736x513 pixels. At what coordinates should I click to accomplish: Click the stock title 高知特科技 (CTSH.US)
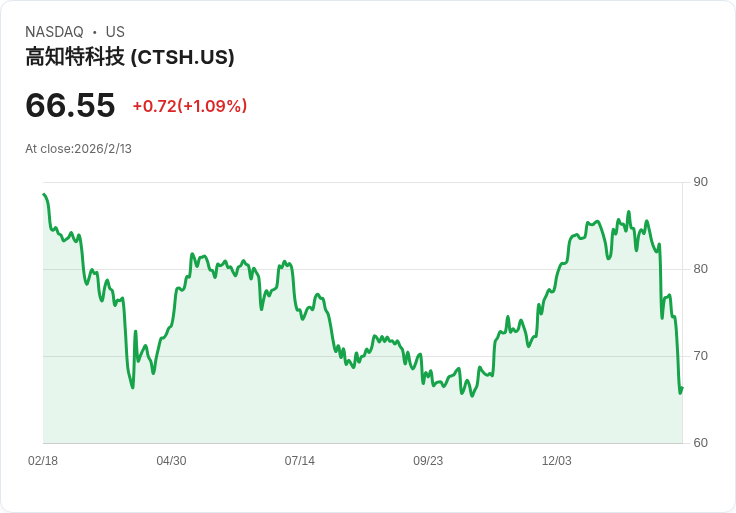[130, 57]
